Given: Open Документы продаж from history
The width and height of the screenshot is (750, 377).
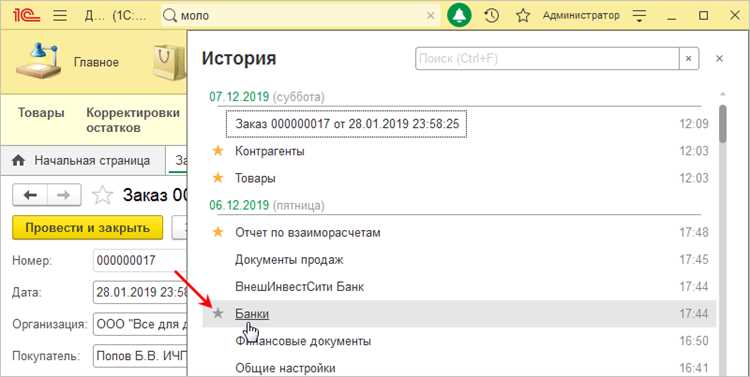Looking at the screenshot, I should (x=289, y=260).
